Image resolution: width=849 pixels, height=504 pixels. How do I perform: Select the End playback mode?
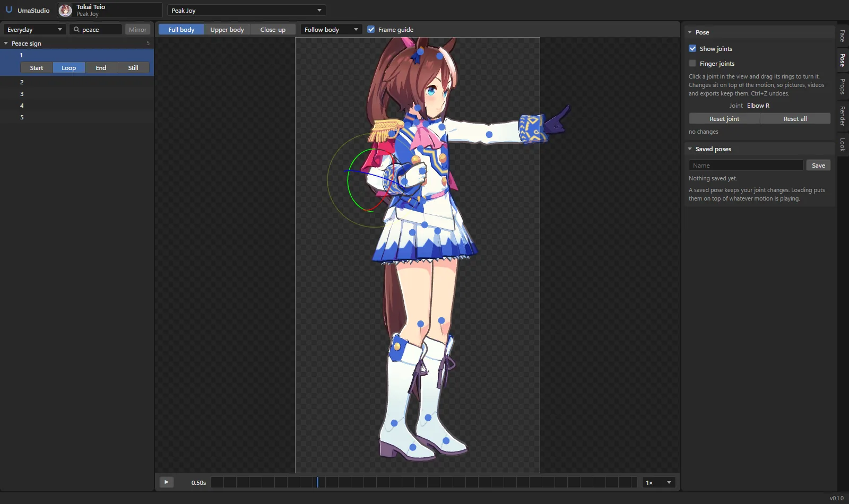tap(101, 68)
